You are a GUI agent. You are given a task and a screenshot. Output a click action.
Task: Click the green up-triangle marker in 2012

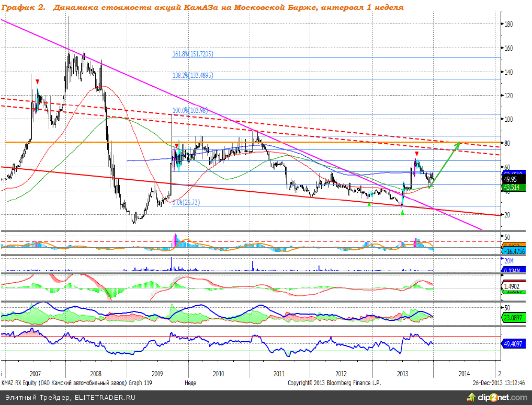[369, 204]
